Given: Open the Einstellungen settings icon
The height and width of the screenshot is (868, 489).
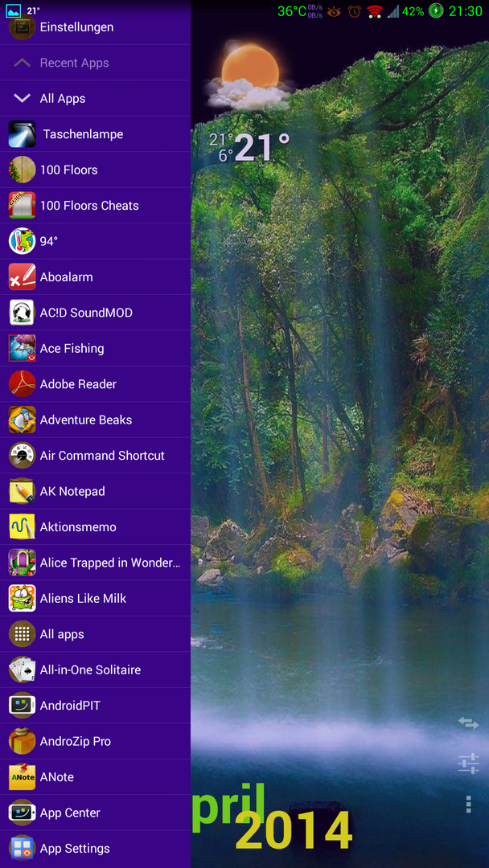Looking at the screenshot, I should click(23, 27).
